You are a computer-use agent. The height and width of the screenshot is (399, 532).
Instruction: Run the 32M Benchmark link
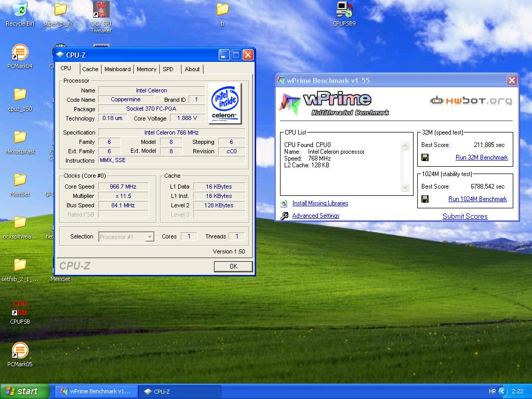tap(482, 157)
